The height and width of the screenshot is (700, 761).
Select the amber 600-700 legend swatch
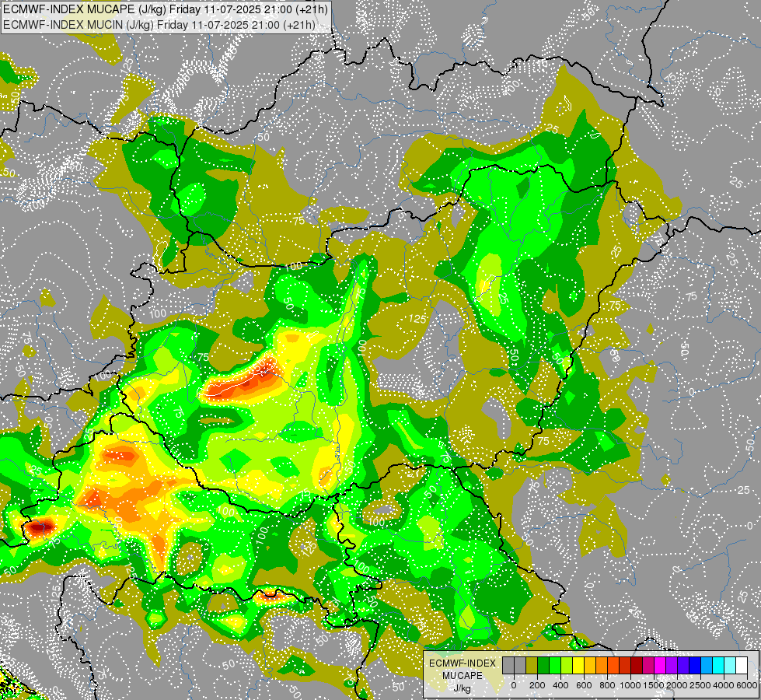(x=590, y=665)
